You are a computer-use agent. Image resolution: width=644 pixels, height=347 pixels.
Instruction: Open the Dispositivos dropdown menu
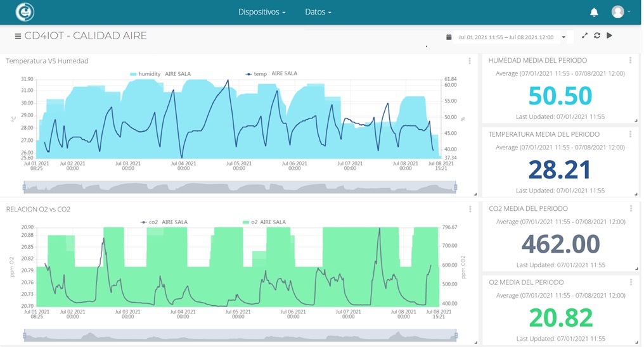[262, 12]
